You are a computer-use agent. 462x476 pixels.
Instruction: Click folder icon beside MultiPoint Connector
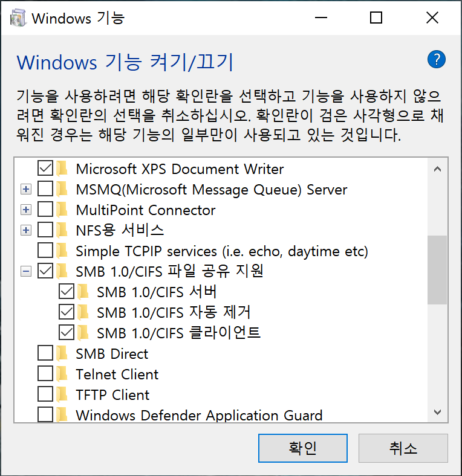[x=62, y=210]
